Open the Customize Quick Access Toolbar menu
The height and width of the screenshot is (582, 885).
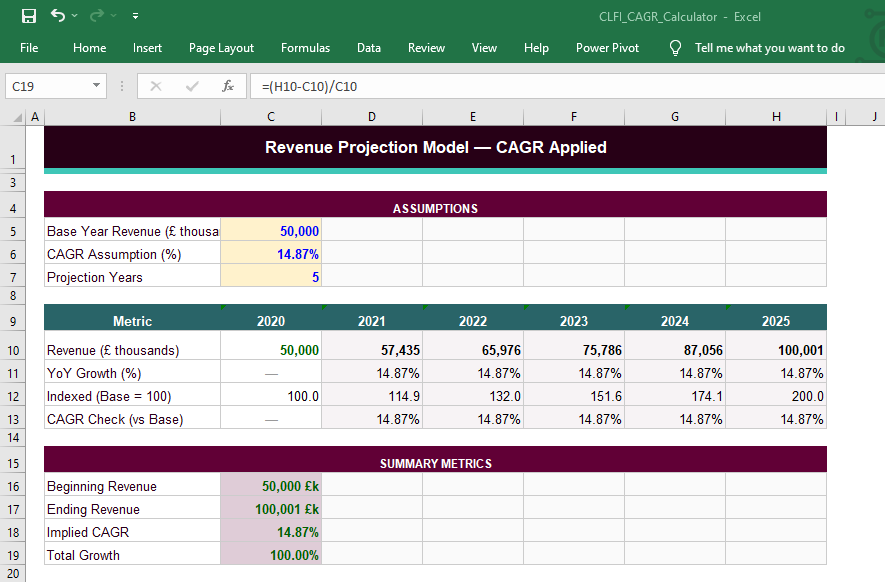(135, 16)
